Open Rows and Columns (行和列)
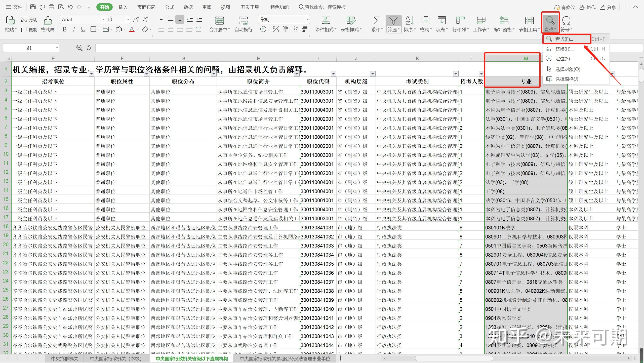 460,24
